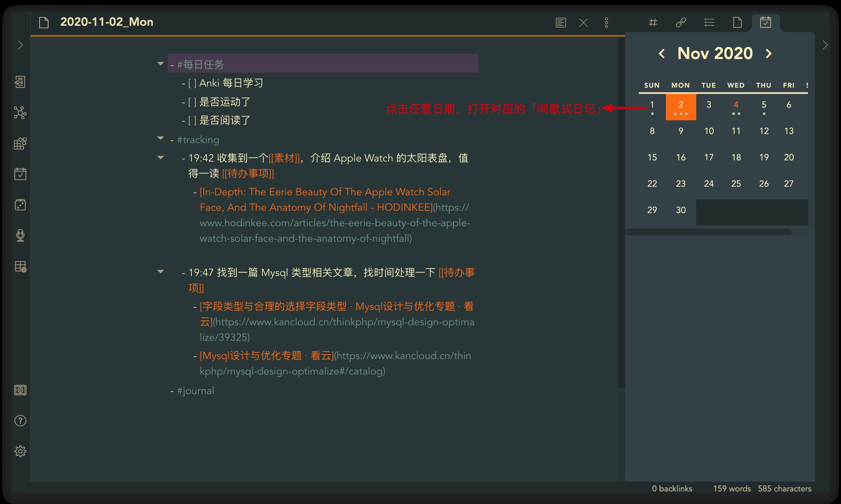Select November 4 in calendar
This screenshot has width=841, height=504.
click(736, 105)
